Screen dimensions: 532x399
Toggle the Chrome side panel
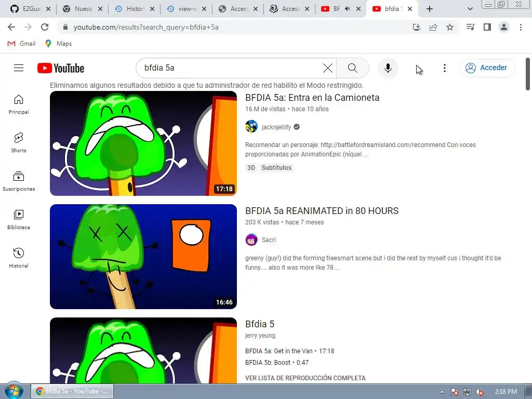(x=487, y=27)
